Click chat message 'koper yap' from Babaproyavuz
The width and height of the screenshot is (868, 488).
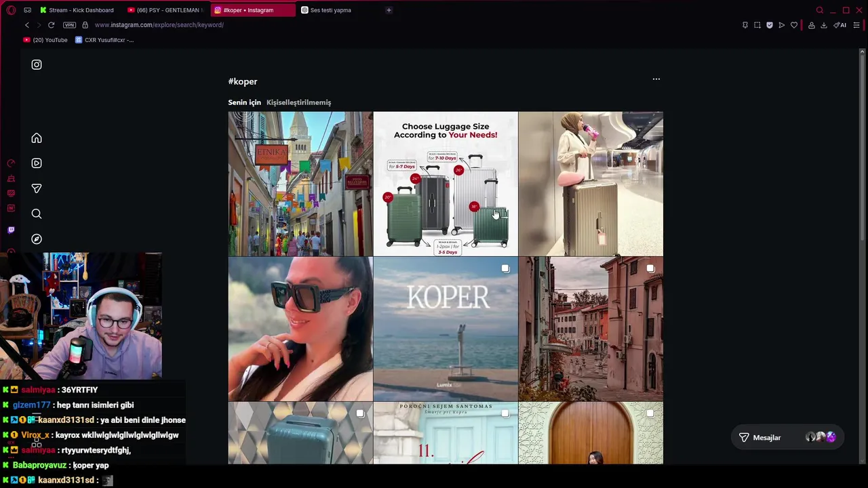point(91,466)
